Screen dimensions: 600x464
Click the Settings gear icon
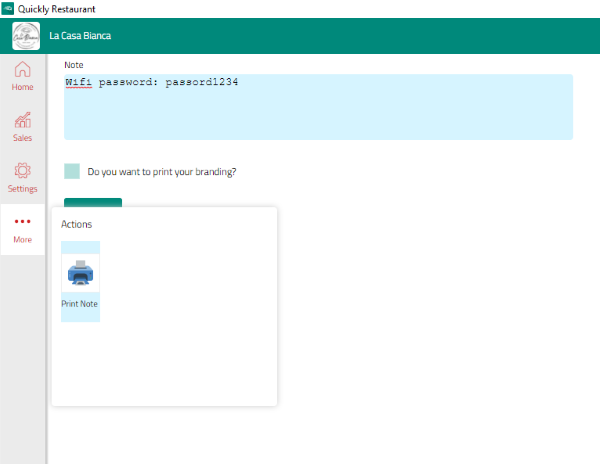[x=22, y=171]
